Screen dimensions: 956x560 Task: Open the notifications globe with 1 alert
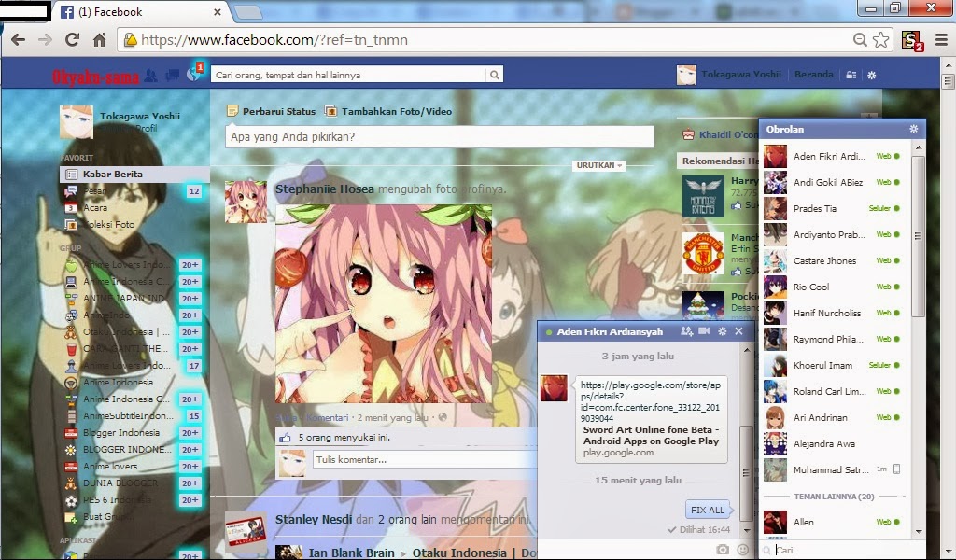tap(194, 73)
